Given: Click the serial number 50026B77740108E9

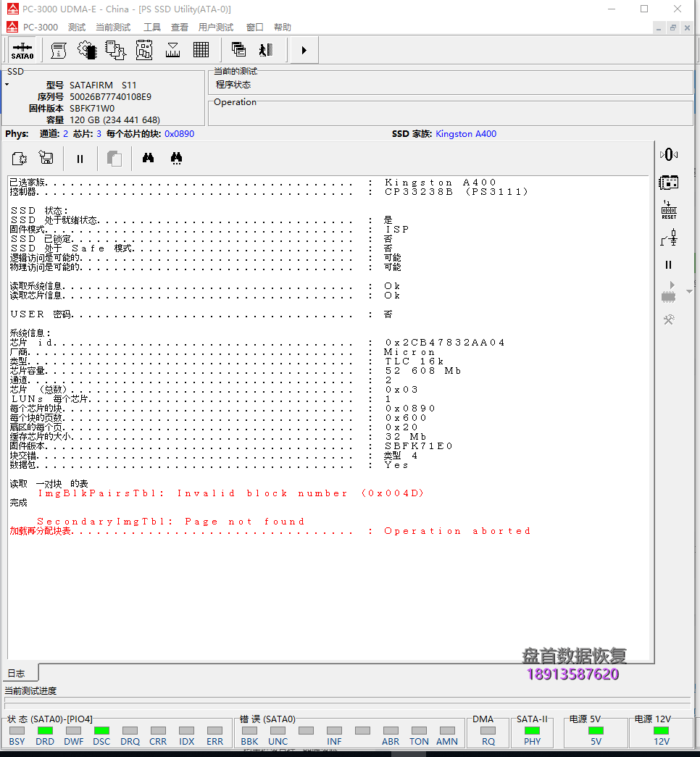Looking at the screenshot, I should 110,96.
